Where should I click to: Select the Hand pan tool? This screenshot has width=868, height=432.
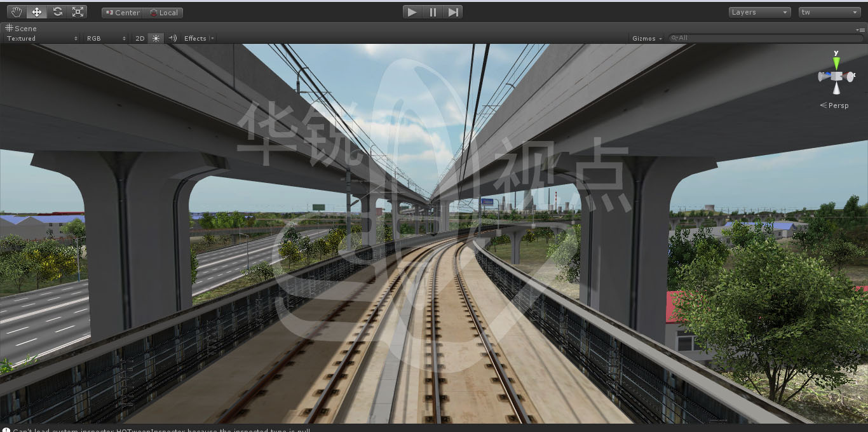(x=17, y=12)
